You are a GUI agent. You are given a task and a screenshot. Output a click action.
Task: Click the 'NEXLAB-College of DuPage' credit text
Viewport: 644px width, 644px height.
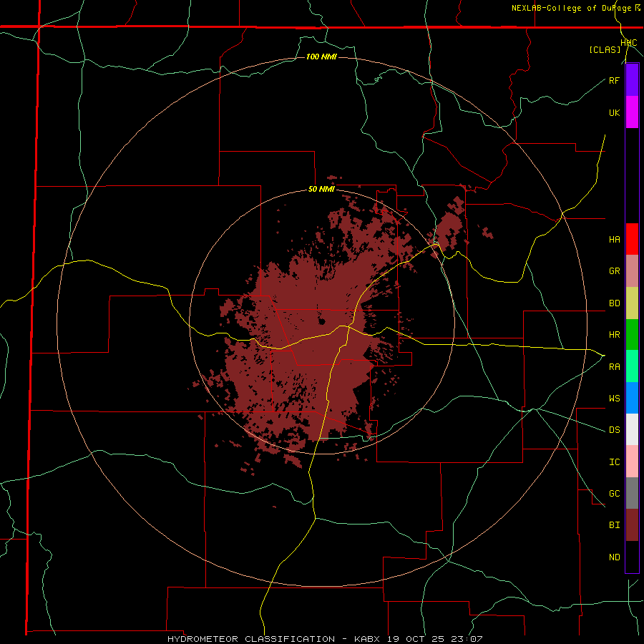click(x=571, y=8)
